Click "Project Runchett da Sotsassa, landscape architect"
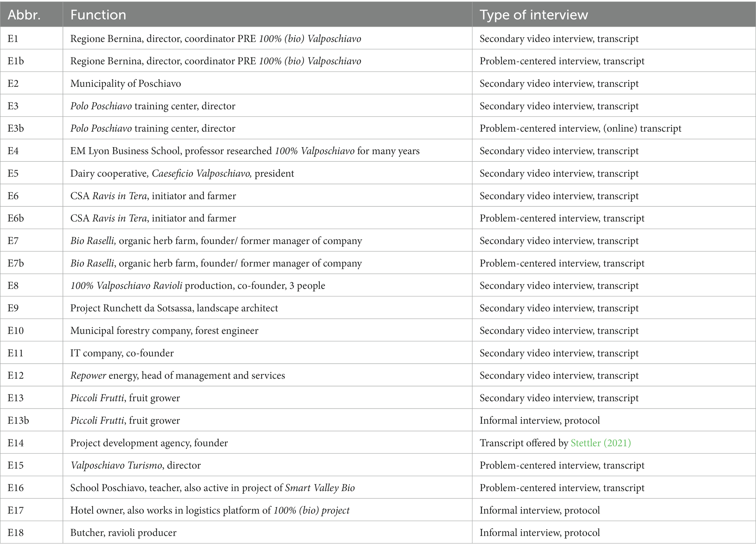This screenshot has height=550, width=756. pyautogui.click(x=267, y=308)
